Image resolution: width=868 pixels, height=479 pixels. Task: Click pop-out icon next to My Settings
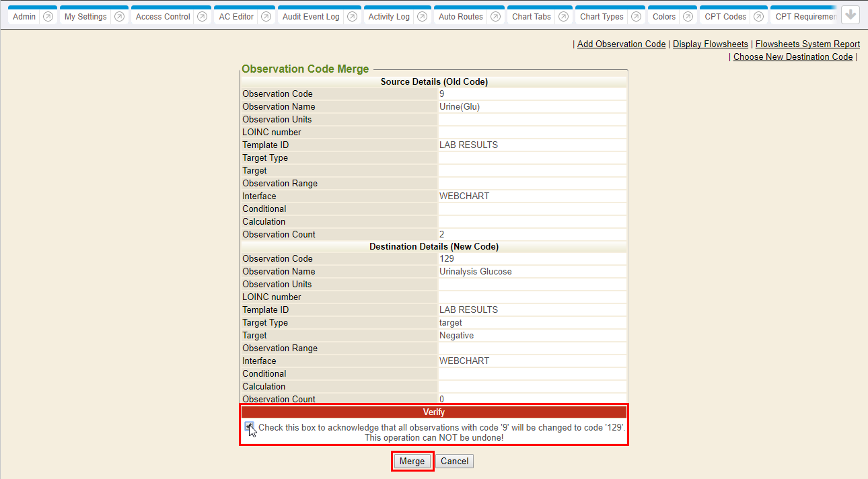pyautogui.click(x=119, y=17)
